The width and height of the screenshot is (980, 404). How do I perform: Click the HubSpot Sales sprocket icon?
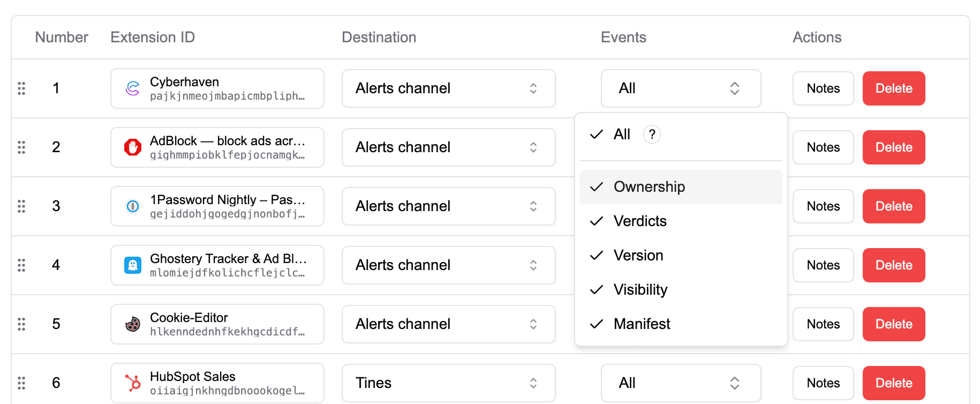pyautogui.click(x=133, y=383)
